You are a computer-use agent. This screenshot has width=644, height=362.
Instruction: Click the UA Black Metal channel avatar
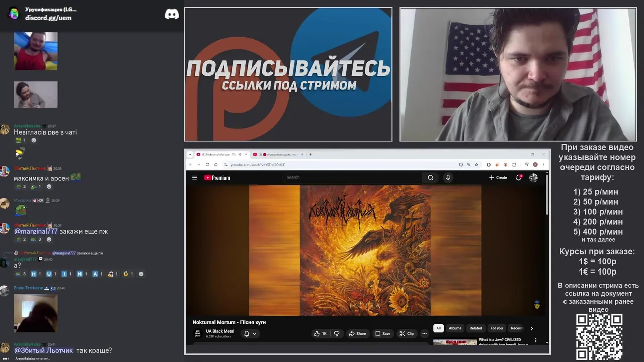pos(198,333)
